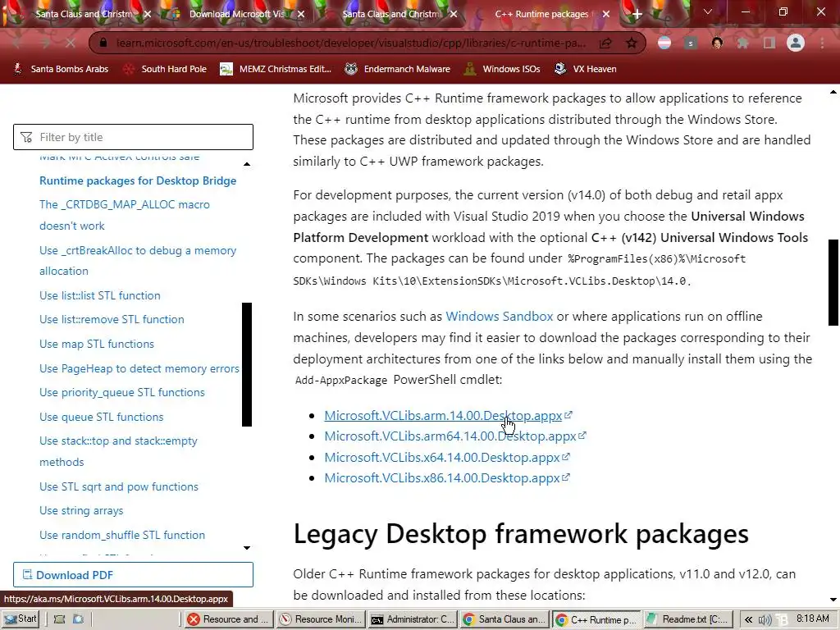Select the C++ Runtime packages tab
840x630 pixels.
coord(543,15)
